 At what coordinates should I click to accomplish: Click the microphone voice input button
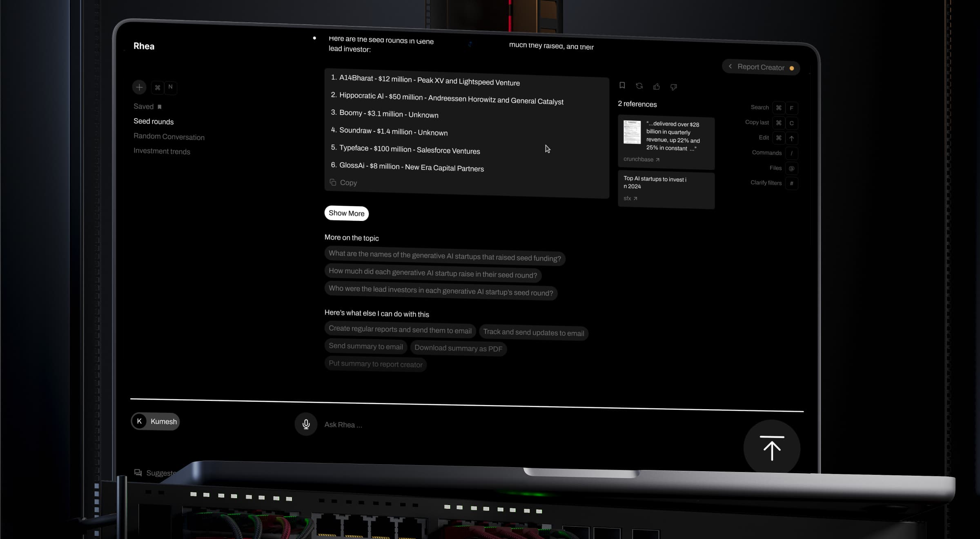[306, 424]
